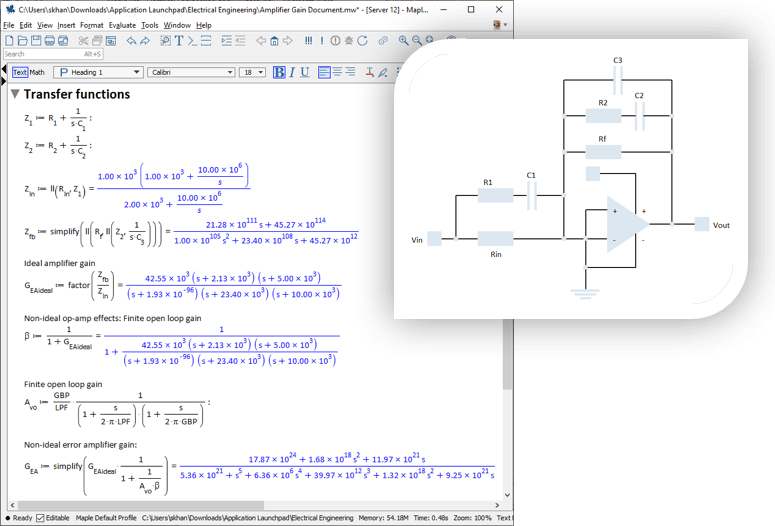Open the Calibri font dropdown
Screen dimensions: 775x526
pyautogui.click(x=191, y=72)
